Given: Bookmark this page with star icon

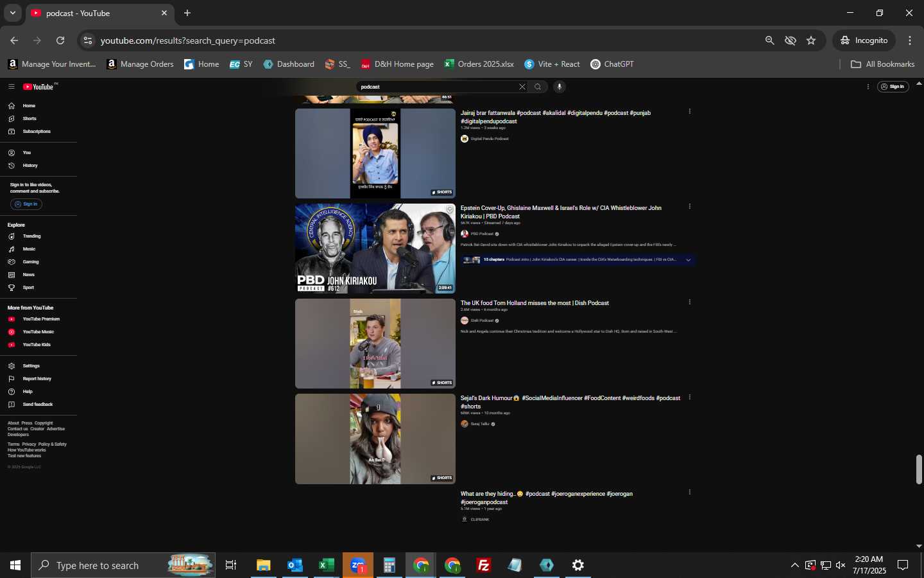Looking at the screenshot, I should pyautogui.click(x=811, y=40).
